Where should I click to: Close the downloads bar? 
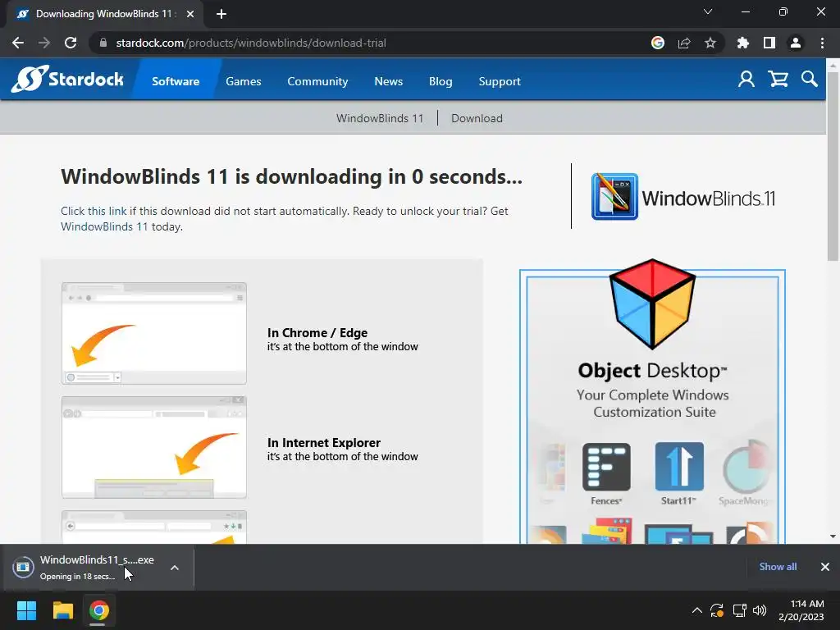point(825,567)
